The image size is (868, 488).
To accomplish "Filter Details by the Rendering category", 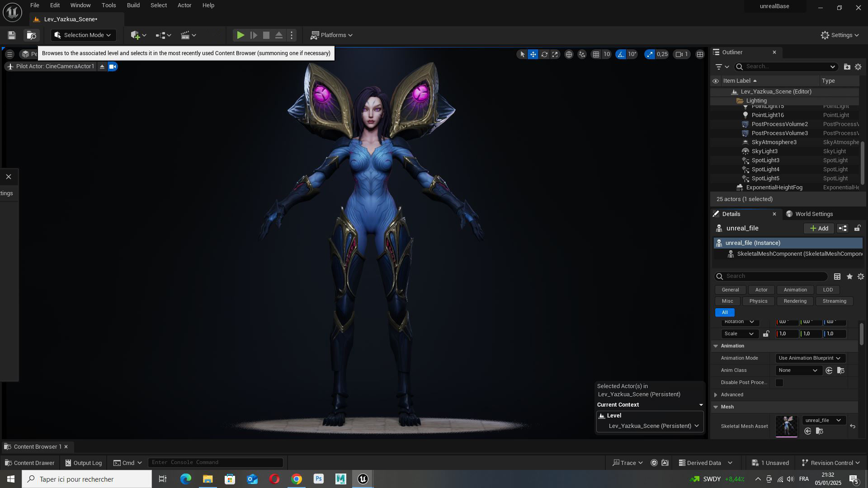I will tap(795, 301).
